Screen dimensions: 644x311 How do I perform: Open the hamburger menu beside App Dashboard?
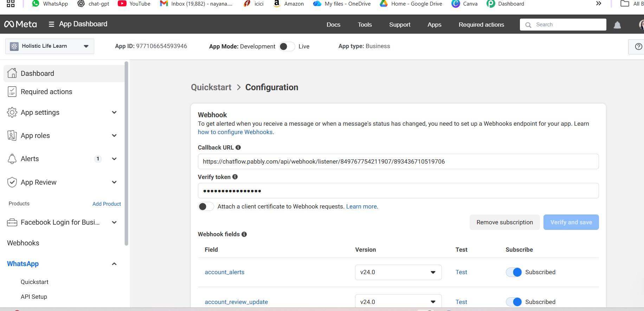pyautogui.click(x=51, y=24)
